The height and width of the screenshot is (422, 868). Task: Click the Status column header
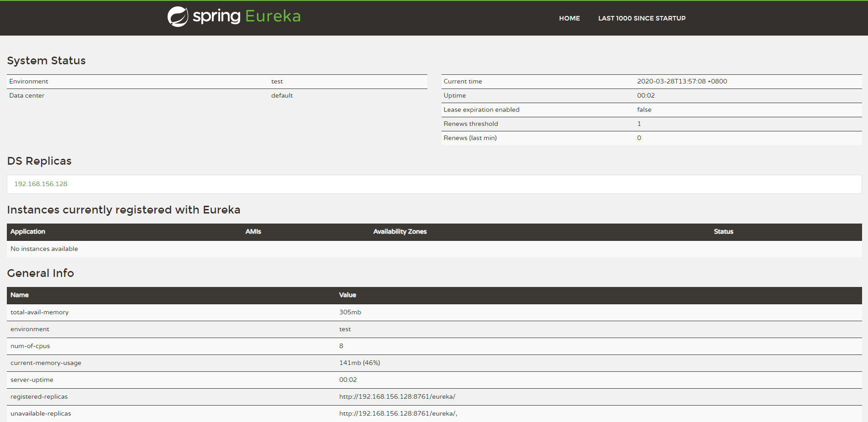pos(723,232)
